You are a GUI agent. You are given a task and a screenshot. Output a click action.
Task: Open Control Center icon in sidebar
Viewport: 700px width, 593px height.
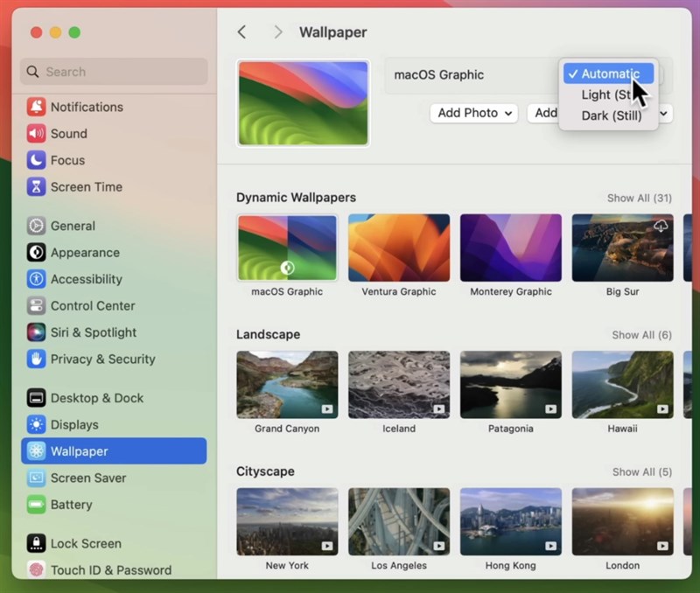point(36,305)
